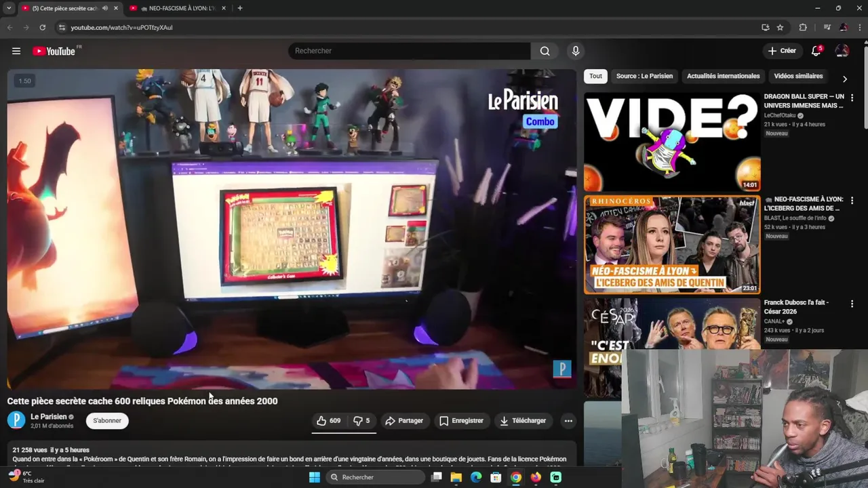Open the weather widget 6°C Très clair

[x=26, y=477]
